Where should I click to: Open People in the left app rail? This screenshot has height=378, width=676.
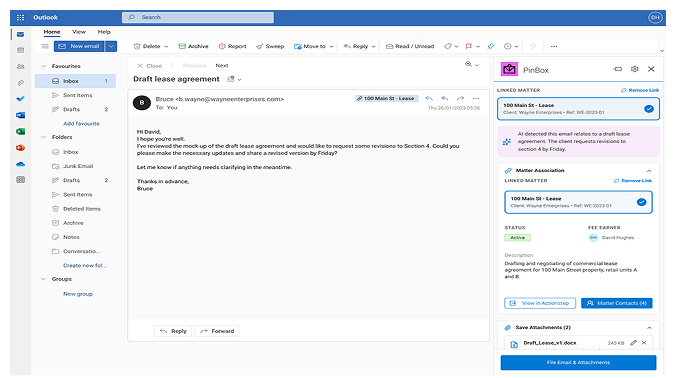20,66
